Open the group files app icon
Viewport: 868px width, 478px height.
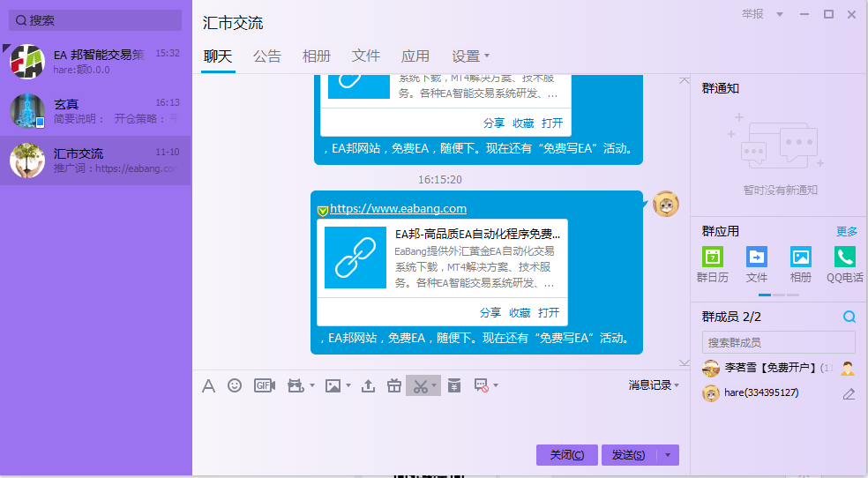(757, 257)
